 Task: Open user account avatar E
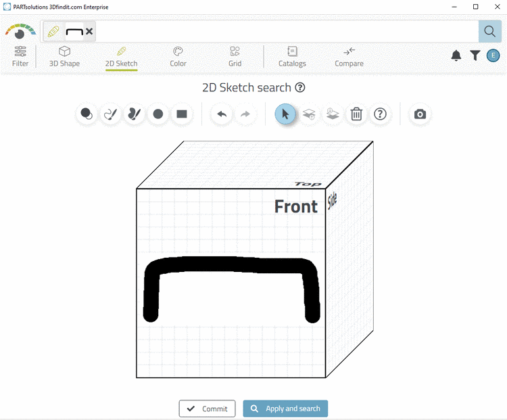tap(493, 55)
